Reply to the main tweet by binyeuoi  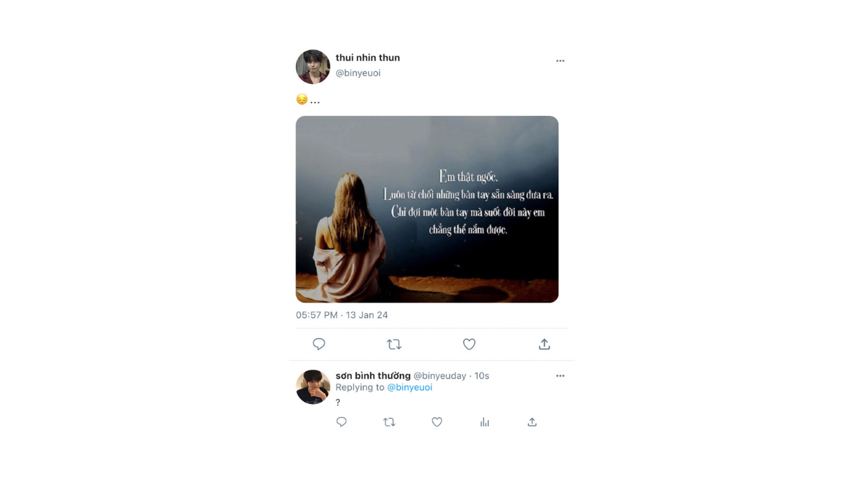319,344
